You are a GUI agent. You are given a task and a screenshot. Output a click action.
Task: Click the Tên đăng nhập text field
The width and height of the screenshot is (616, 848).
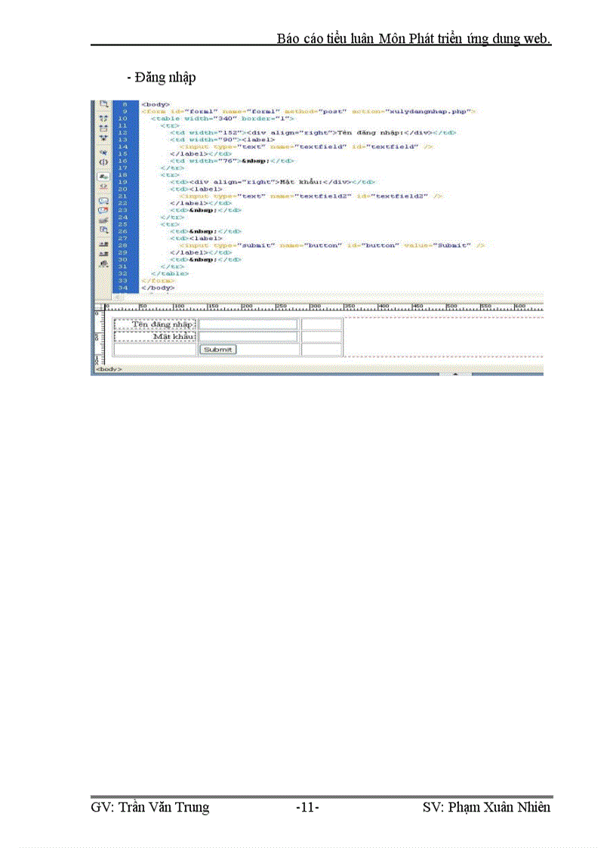pos(247,325)
